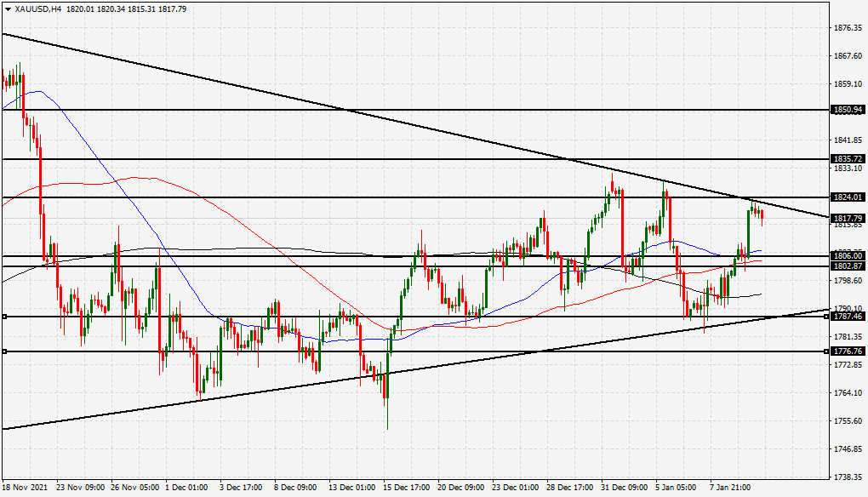Select the 1802.87 horizontal line price tag

(x=848, y=266)
